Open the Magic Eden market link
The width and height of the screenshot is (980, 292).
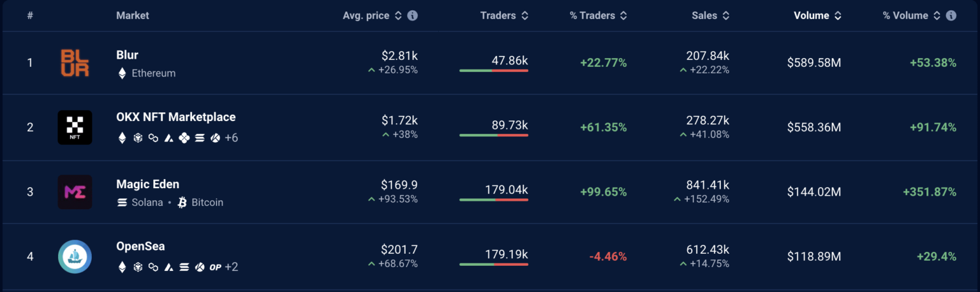coord(147,184)
